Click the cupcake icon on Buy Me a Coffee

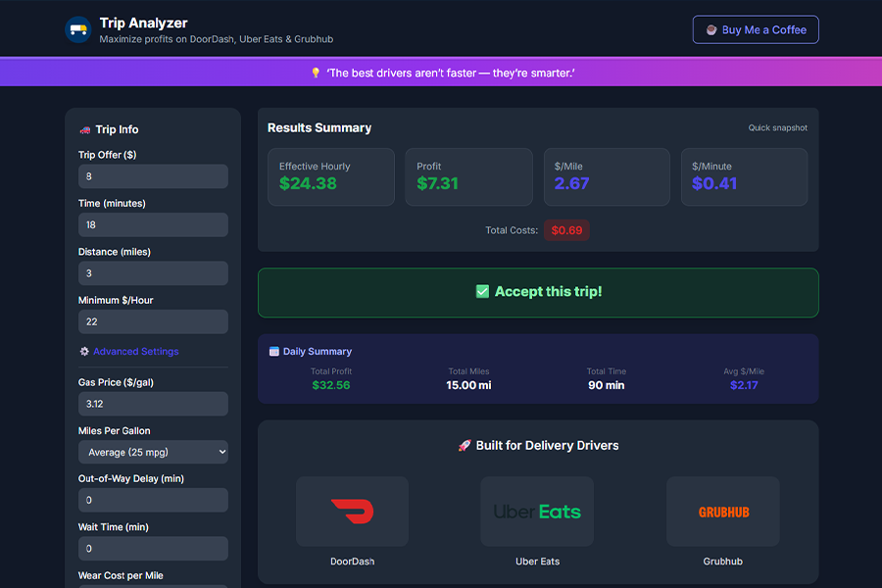coord(710,29)
